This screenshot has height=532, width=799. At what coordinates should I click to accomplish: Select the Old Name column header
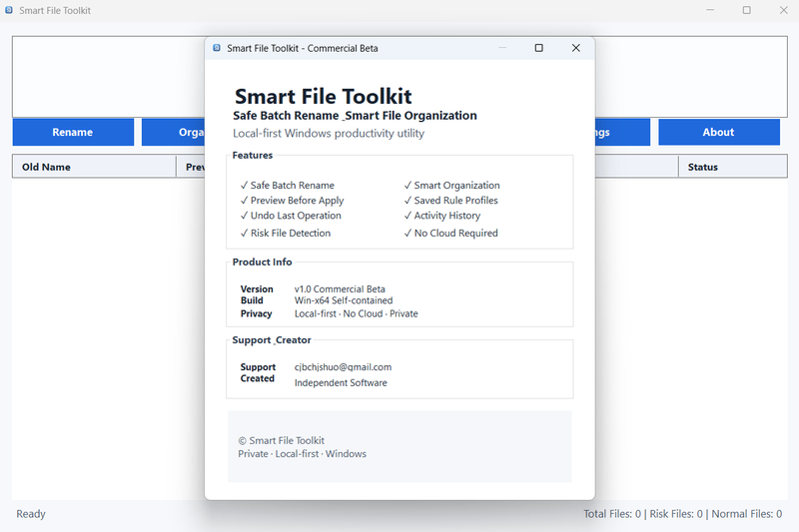point(94,167)
